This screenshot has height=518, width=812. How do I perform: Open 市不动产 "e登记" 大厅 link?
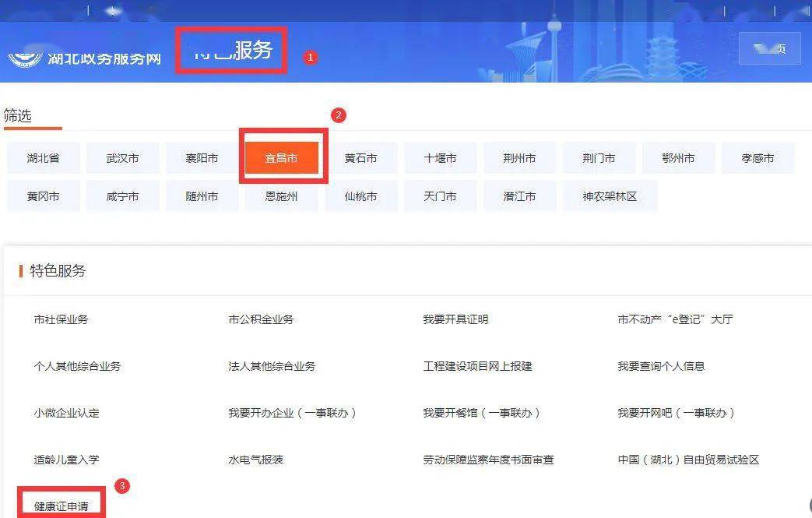tap(675, 319)
